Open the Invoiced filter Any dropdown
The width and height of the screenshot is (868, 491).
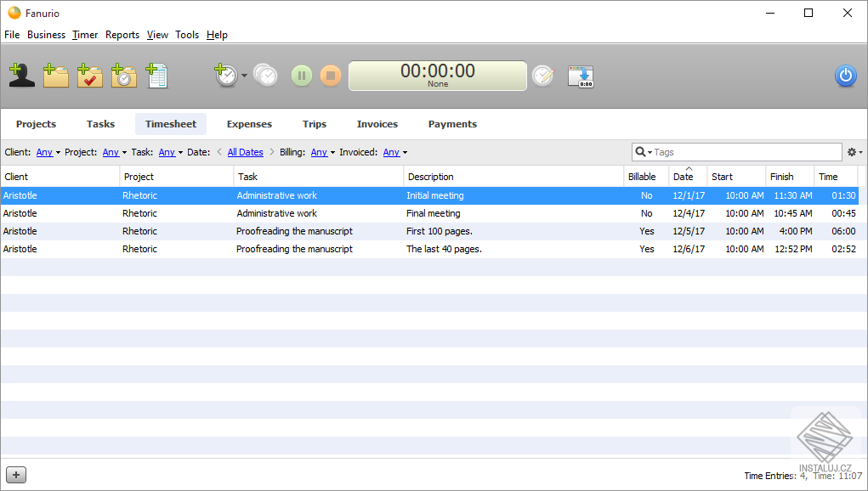[395, 152]
